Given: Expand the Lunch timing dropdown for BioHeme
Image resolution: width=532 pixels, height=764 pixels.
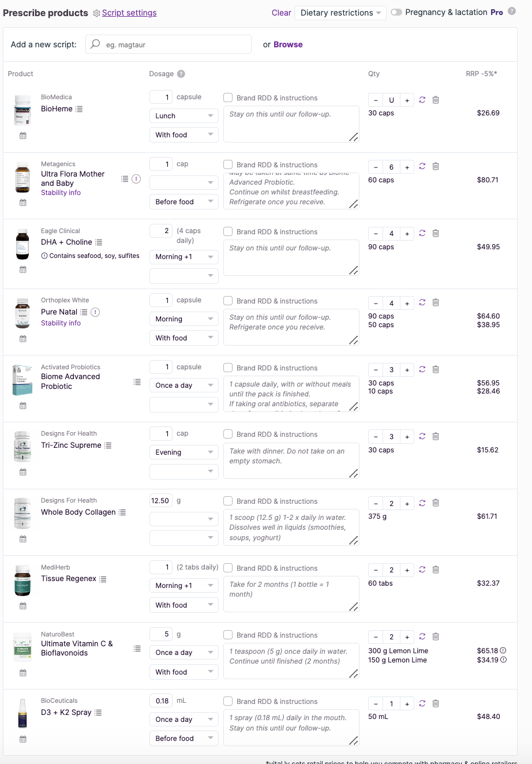Looking at the screenshot, I should point(183,116).
